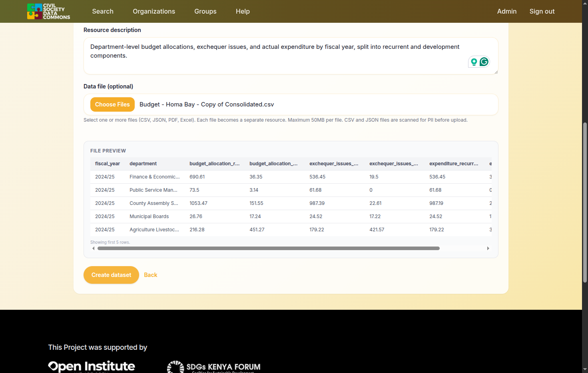Click the left arrow of the preview scrollbar
The width and height of the screenshot is (588, 373).
point(94,249)
